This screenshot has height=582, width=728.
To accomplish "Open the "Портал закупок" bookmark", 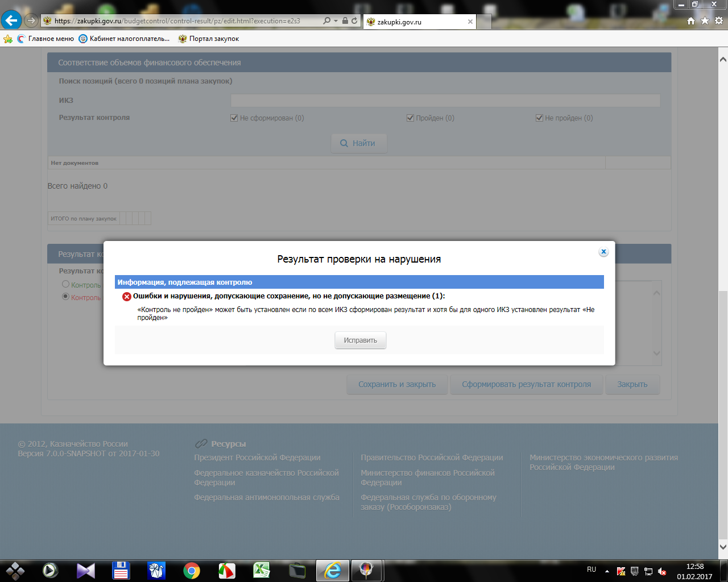I will pos(208,39).
